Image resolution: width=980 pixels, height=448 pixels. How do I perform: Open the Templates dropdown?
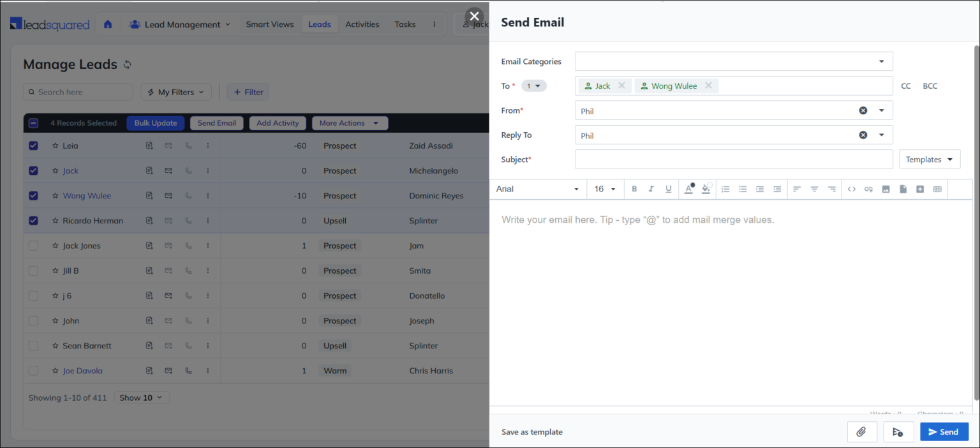(x=930, y=160)
